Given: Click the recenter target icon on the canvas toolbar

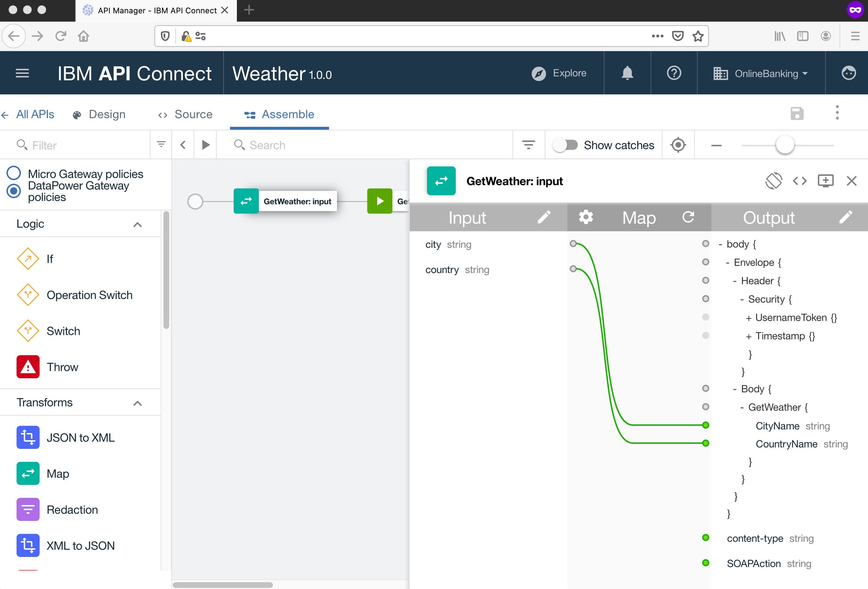Looking at the screenshot, I should coord(678,144).
